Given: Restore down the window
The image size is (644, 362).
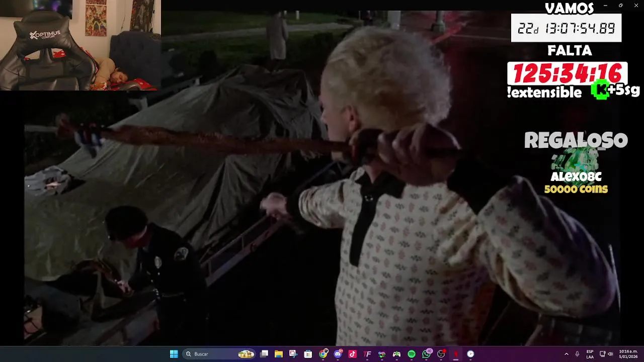Looking at the screenshot, I should pyautogui.click(x=620, y=6).
